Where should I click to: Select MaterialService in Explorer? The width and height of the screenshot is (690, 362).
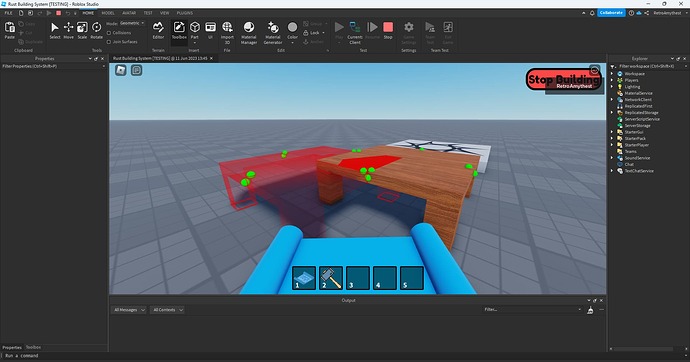(639, 93)
